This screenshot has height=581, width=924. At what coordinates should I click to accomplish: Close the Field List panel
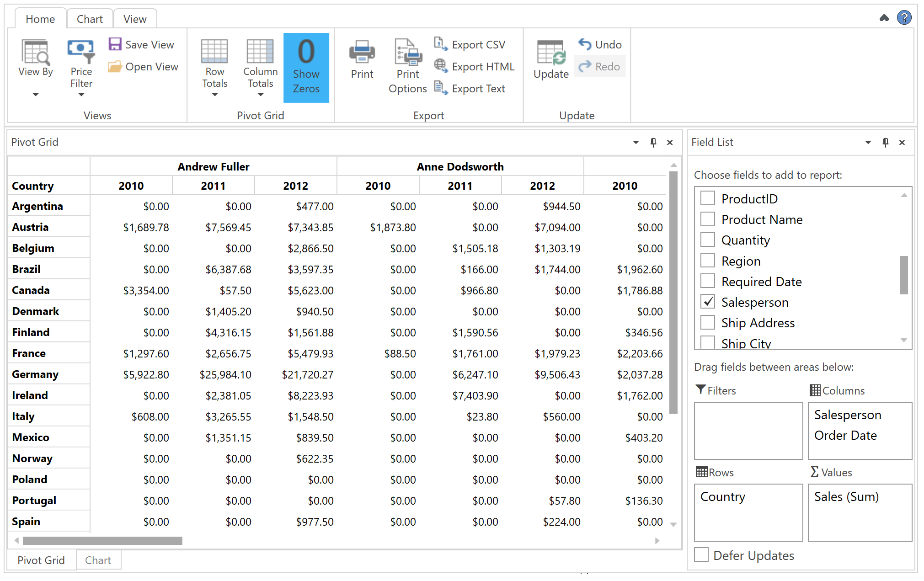point(902,143)
